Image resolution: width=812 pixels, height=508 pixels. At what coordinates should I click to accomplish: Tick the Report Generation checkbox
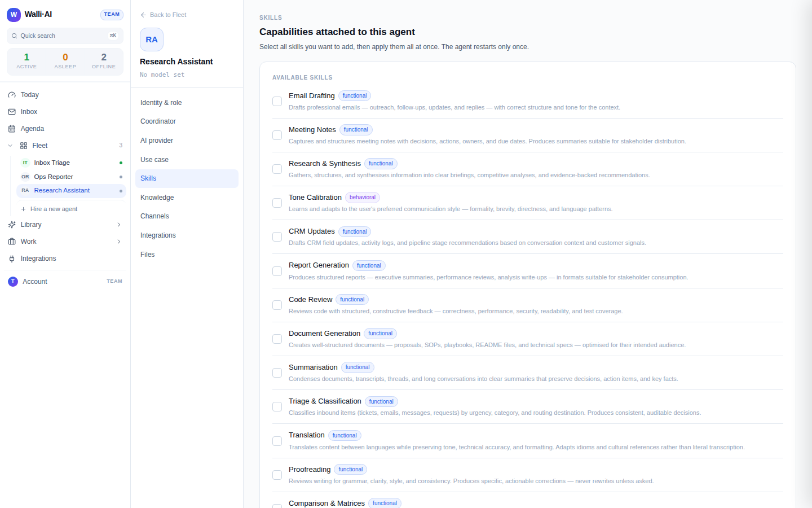pos(277,271)
